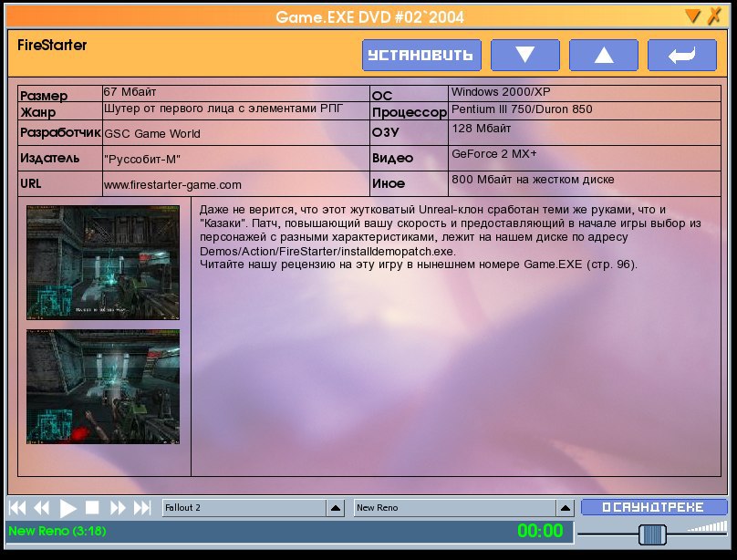Select the '128 Мбайт' RAM value
The width and height of the screenshot is (737, 560).
pyautogui.click(x=482, y=129)
